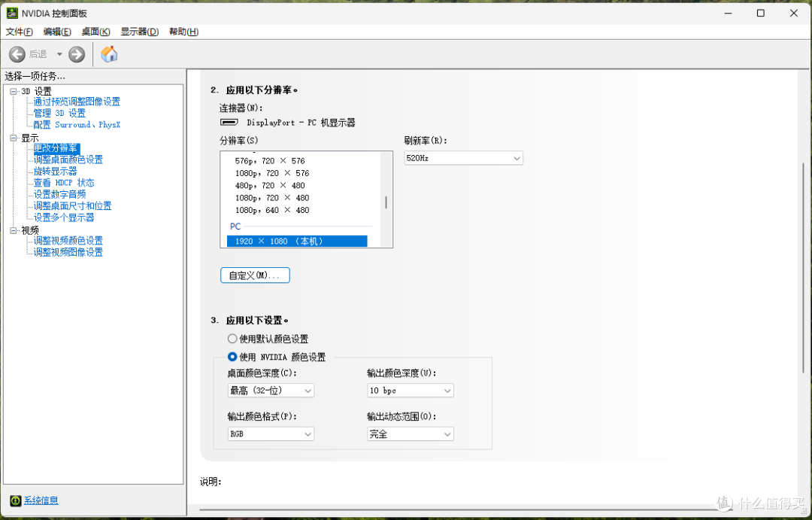The image size is (812, 520).
Task: Click the PC group header in list
Action: pyautogui.click(x=235, y=226)
